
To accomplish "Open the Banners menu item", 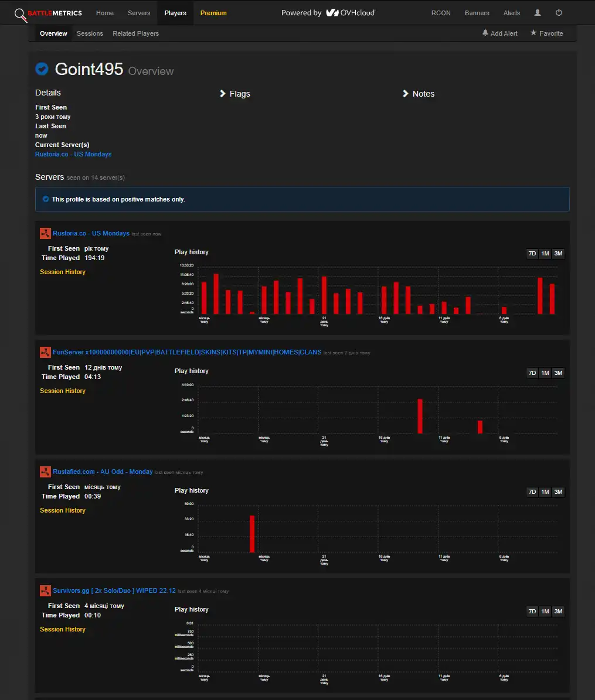I will tap(477, 13).
